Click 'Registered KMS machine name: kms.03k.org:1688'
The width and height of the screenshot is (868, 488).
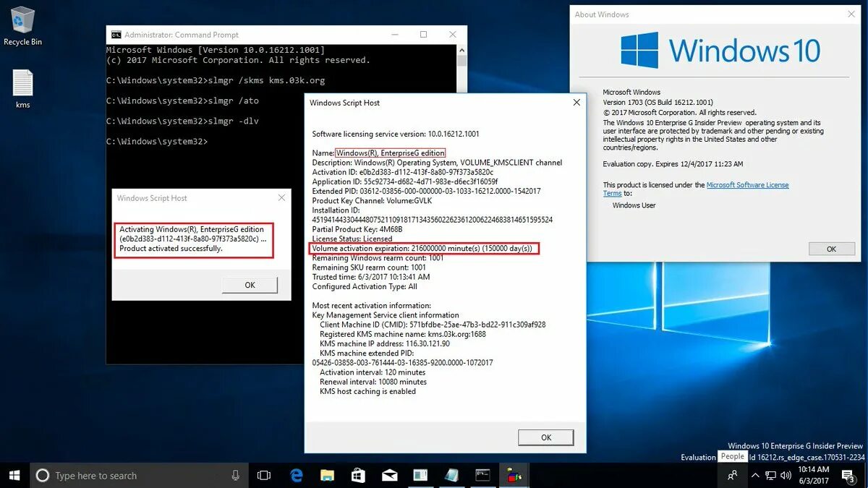403,334
